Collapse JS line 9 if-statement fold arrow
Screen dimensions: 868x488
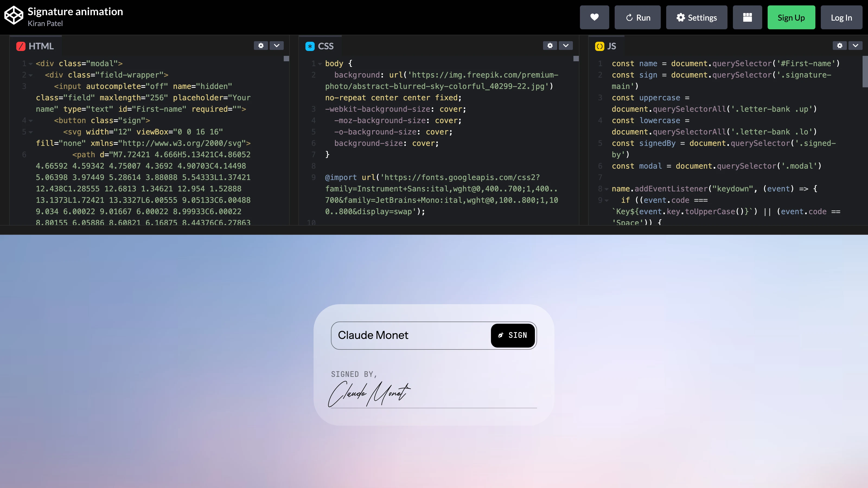607,200
